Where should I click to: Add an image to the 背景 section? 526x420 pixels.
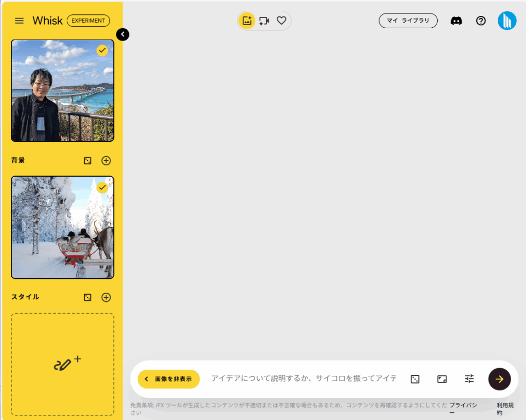(x=106, y=161)
